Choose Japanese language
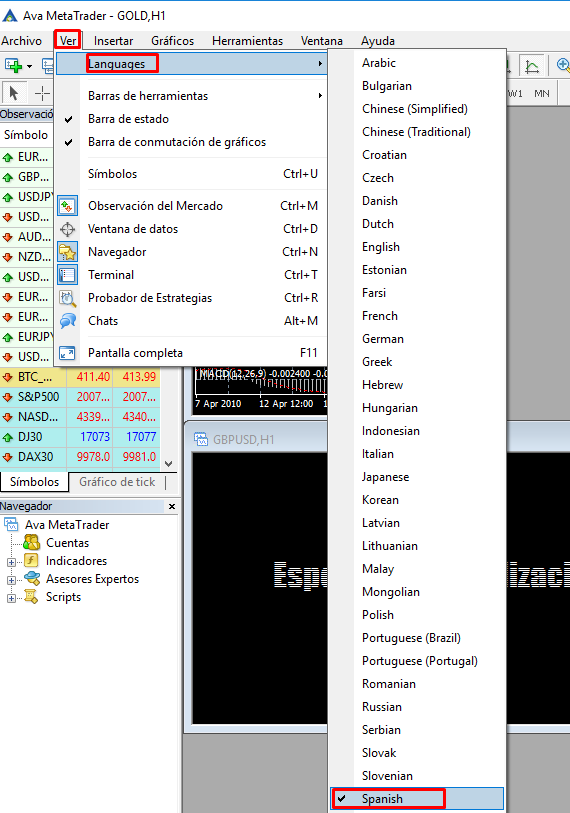 417,477
